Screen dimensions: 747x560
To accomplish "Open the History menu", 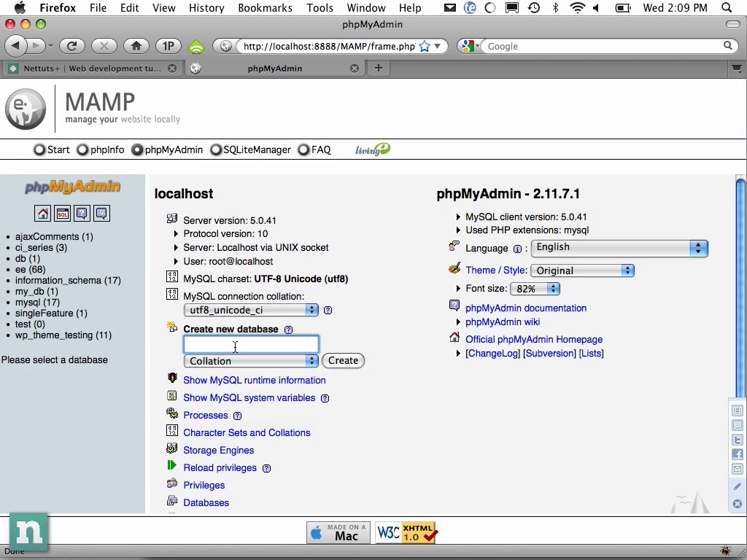I will pos(206,7).
